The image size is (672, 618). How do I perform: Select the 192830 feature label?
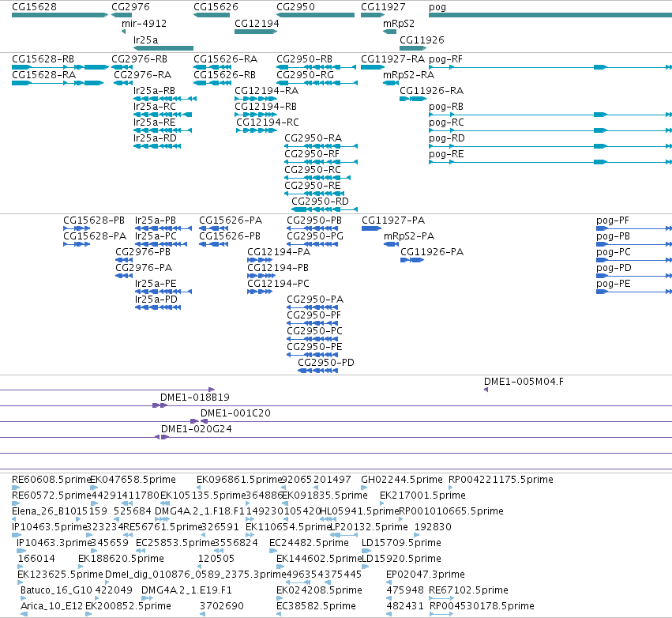(433, 527)
